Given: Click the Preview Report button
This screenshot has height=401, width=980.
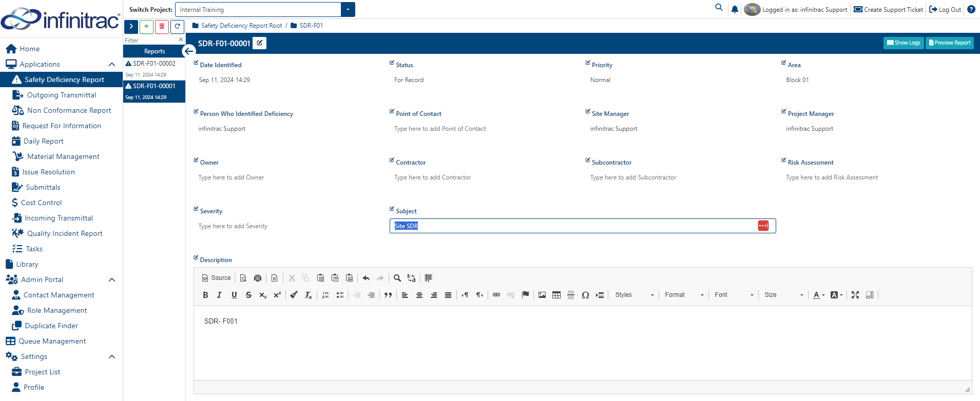Looking at the screenshot, I should tap(950, 43).
